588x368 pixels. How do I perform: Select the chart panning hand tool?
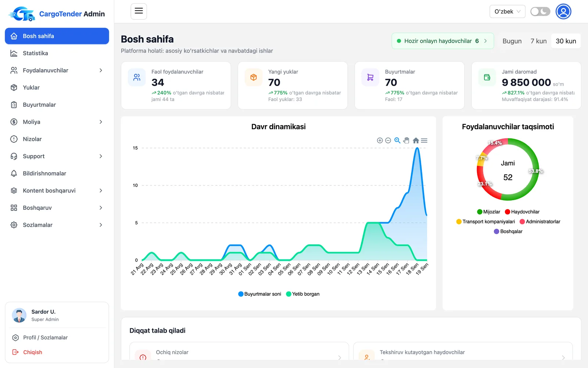[x=406, y=141]
